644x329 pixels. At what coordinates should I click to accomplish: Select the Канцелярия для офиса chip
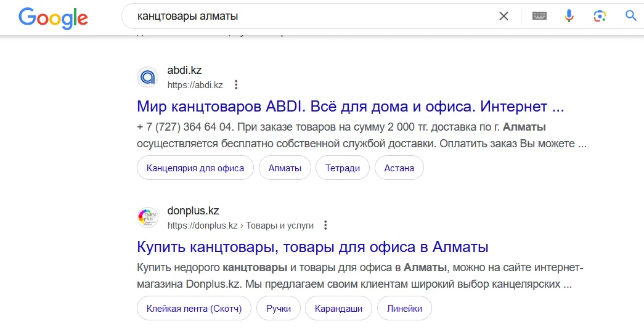(x=195, y=168)
